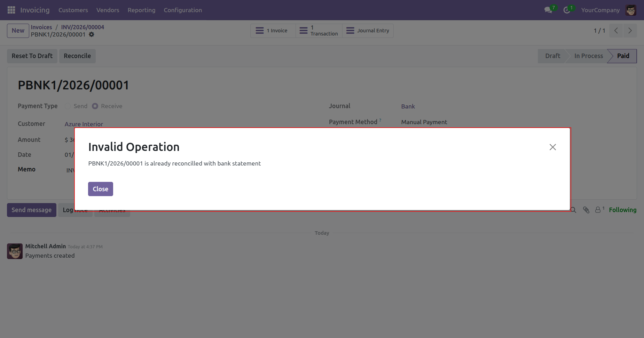Open the Journal Entry smart button
The width and height of the screenshot is (644, 338).
(x=368, y=31)
